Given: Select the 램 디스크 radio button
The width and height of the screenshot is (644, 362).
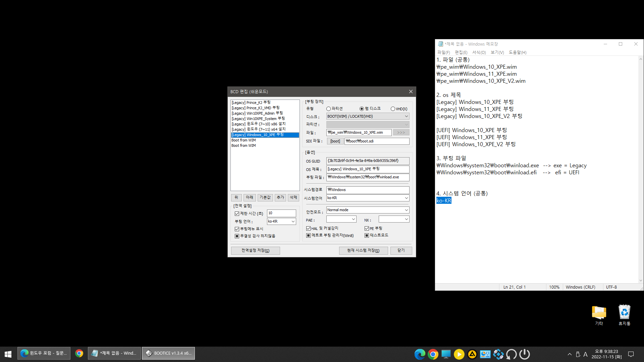Looking at the screenshot, I should coord(362,109).
